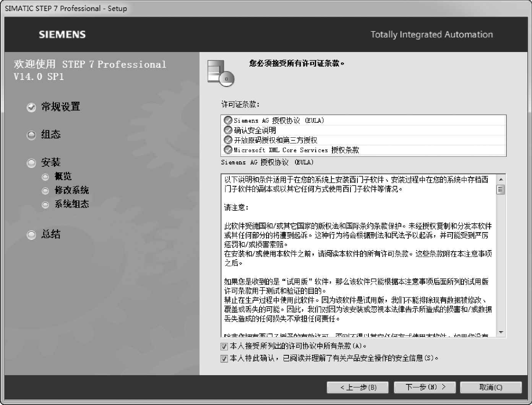Click the 常规设置 step label
This screenshot has height=405, width=532.
(x=61, y=107)
